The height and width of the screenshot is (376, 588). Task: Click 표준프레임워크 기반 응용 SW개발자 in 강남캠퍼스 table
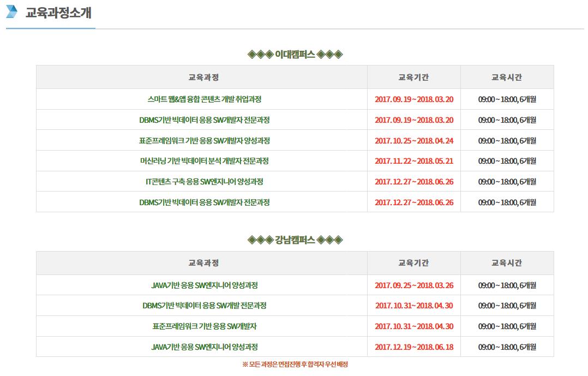pyautogui.click(x=205, y=326)
